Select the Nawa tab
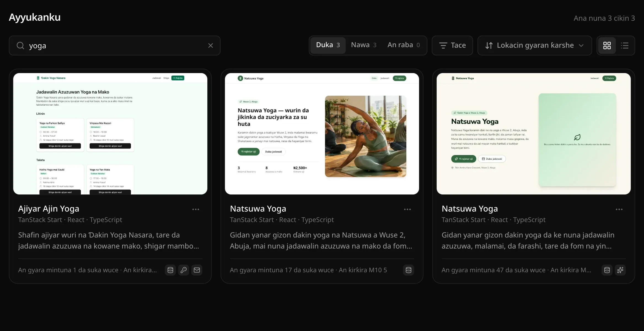Image resolution: width=644 pixels, height=331 pixels. 364,45
